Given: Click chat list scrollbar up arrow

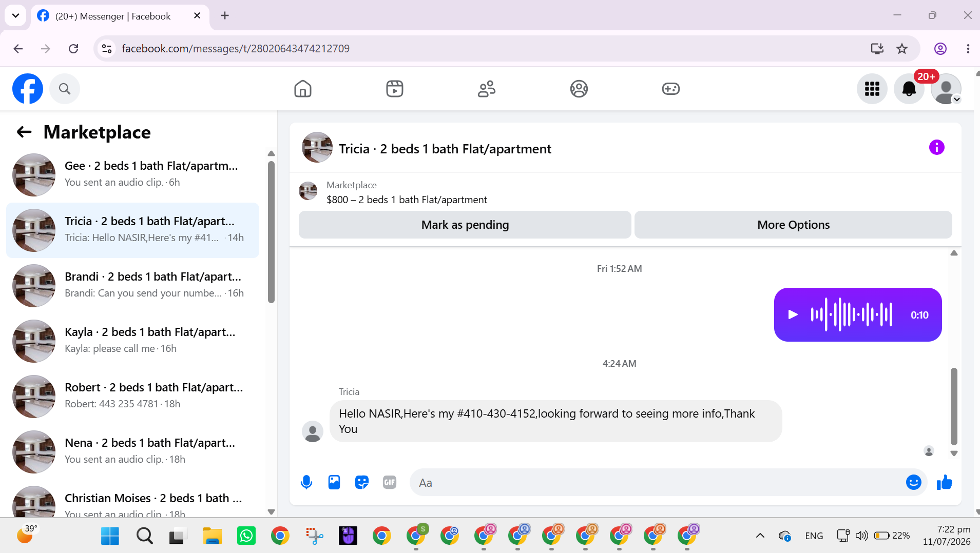Looking at the screenshot, I should tap(272, 154).
